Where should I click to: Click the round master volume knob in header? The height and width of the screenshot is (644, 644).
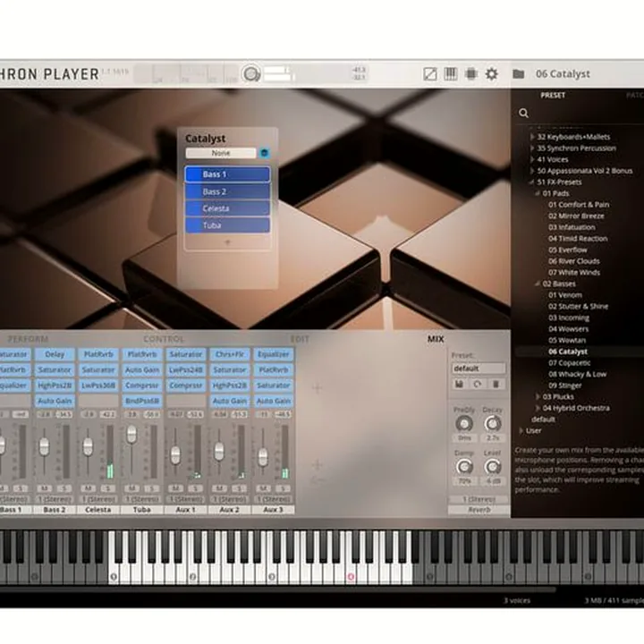tap(251, 74)
